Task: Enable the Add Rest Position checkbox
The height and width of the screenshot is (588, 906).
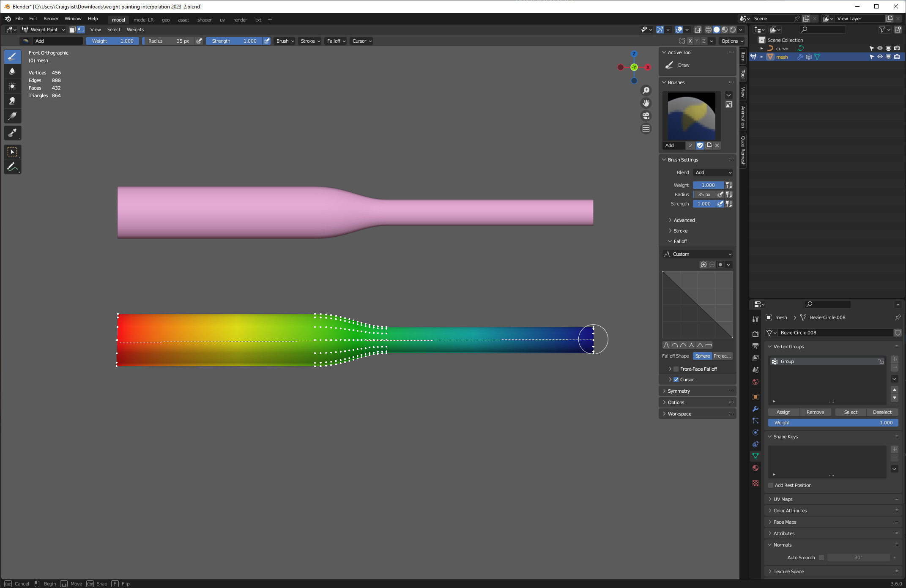Action: 771,485
